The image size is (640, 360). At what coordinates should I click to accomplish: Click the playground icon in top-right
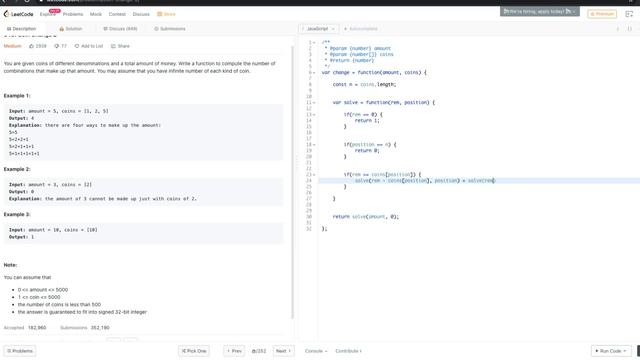tap(629, 14)
